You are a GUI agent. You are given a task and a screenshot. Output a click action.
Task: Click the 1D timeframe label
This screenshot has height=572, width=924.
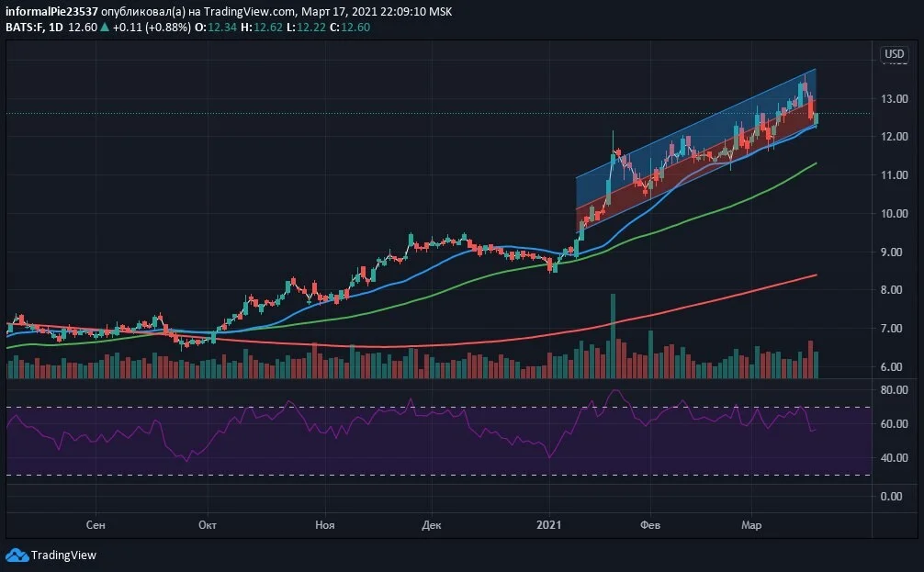pos(56,28)
